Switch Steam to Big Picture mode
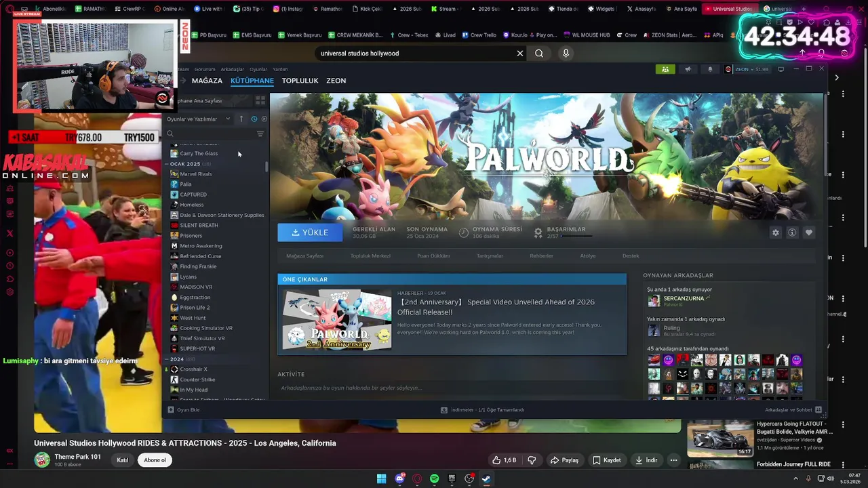Screen dimensions: 868x488 pos(781,69)
